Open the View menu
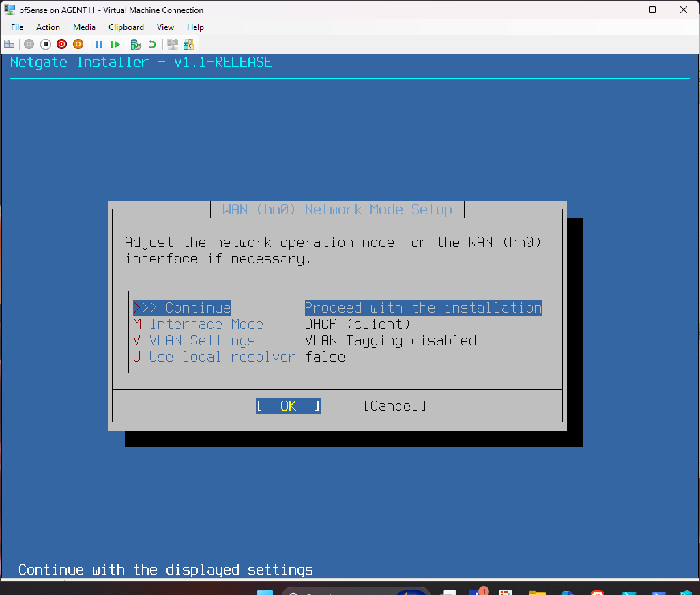 point(165,27)
